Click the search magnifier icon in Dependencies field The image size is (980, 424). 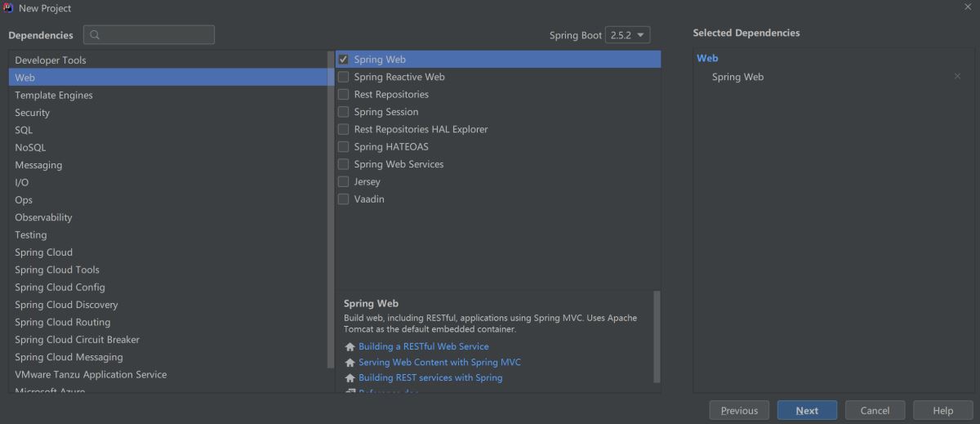(96, 35)
